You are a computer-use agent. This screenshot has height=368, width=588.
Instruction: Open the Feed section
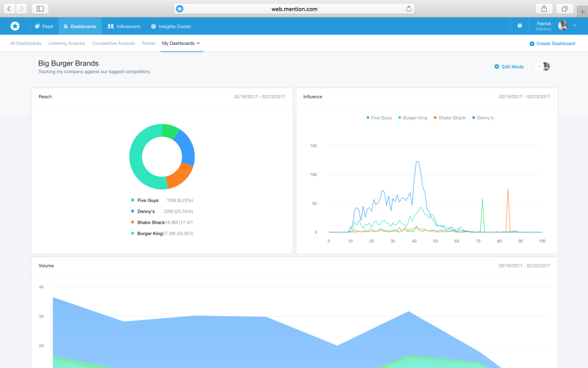44,26
